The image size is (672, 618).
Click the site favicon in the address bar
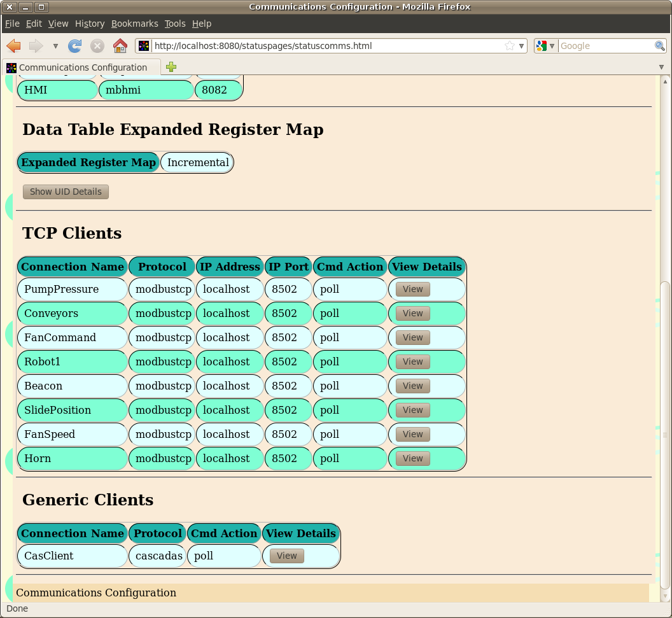pyautogui.click(x=143, y=45)
